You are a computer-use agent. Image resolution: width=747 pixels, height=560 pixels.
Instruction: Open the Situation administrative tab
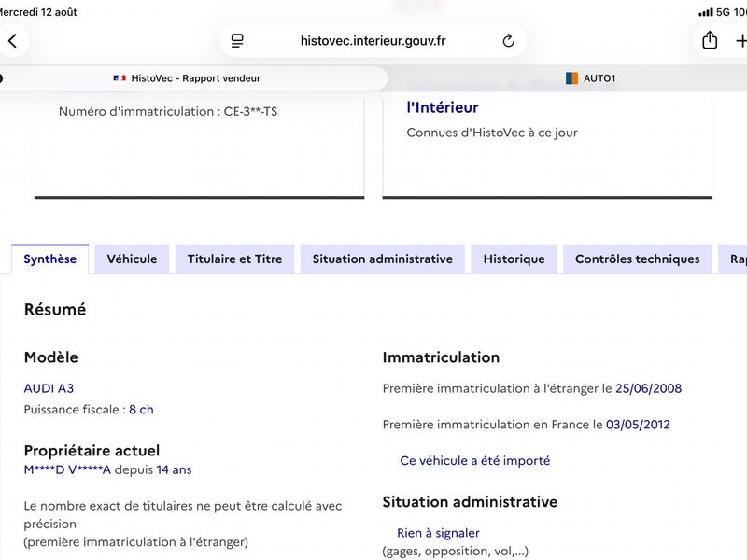pos(383,259)
